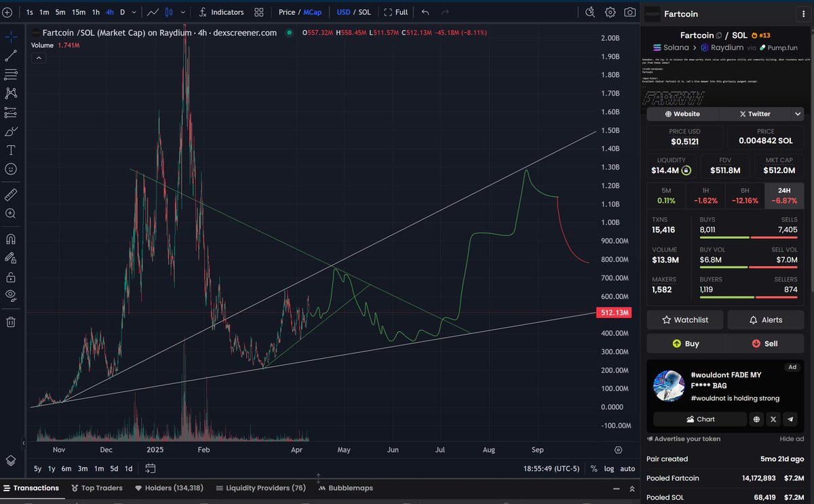The image size is (814, 504).
Task: Select the 1h interval
Action: coord(96,12)
